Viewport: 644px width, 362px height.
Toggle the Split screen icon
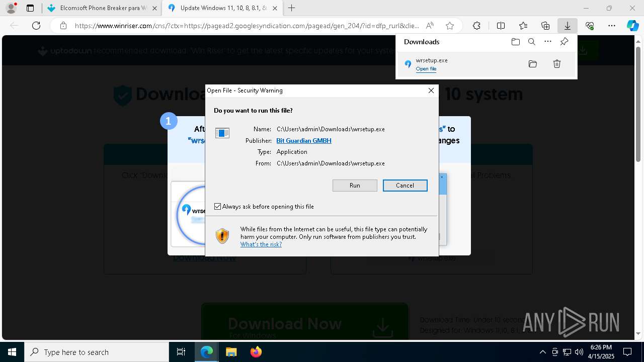click(x=501, y=26)
